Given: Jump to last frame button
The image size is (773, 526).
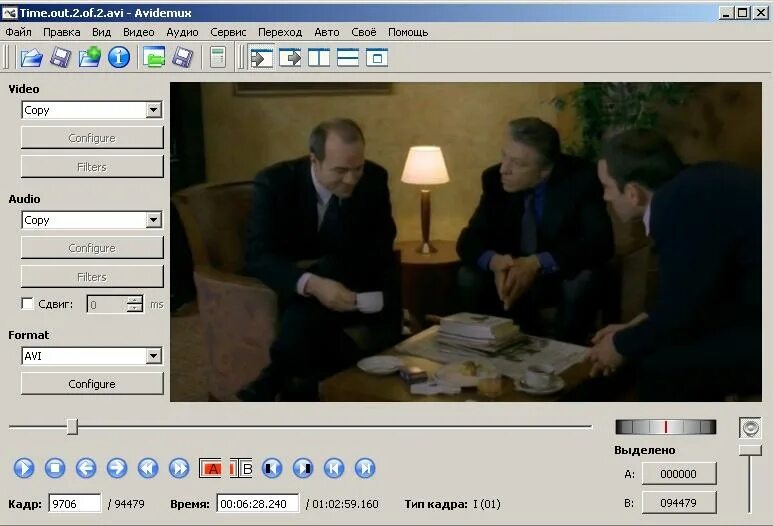Looking at the screenshot, I should 365,468.
